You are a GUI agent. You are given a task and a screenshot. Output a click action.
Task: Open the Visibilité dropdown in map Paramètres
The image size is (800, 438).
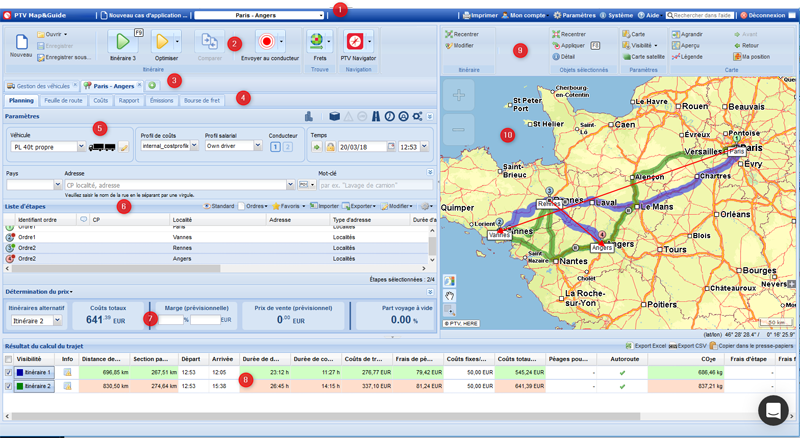[x=640, y=45]
